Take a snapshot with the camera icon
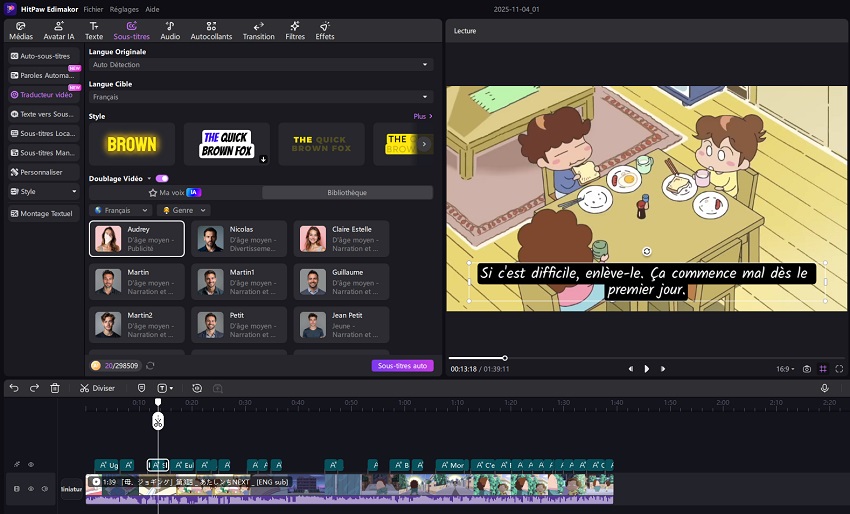Image resolution: width=850 pixels, height=514 pixels. click(x=807, y=369)
